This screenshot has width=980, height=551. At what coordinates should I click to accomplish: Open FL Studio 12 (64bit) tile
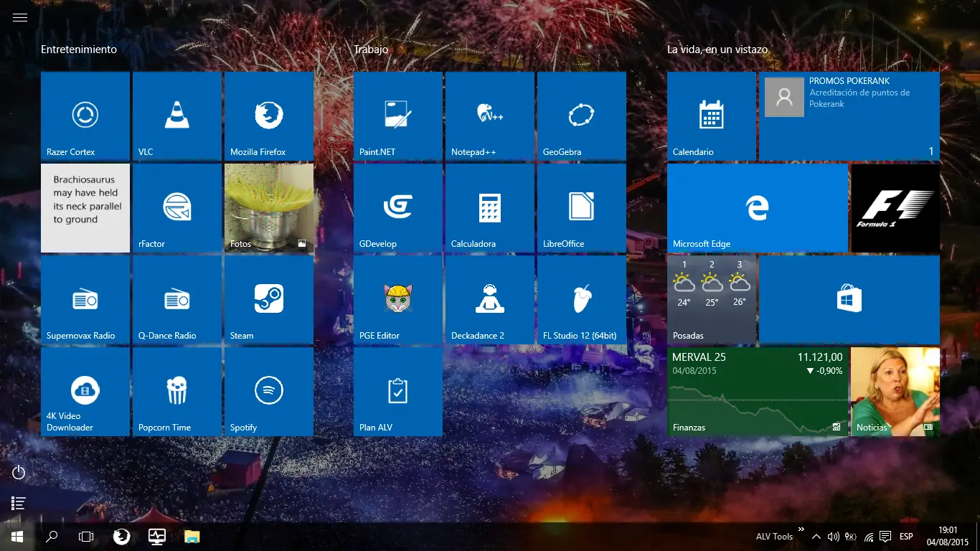pos(581,299)
